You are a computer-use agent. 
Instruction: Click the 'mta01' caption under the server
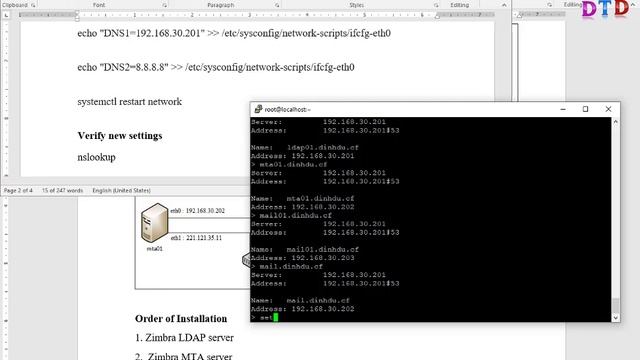click(154, 249)
